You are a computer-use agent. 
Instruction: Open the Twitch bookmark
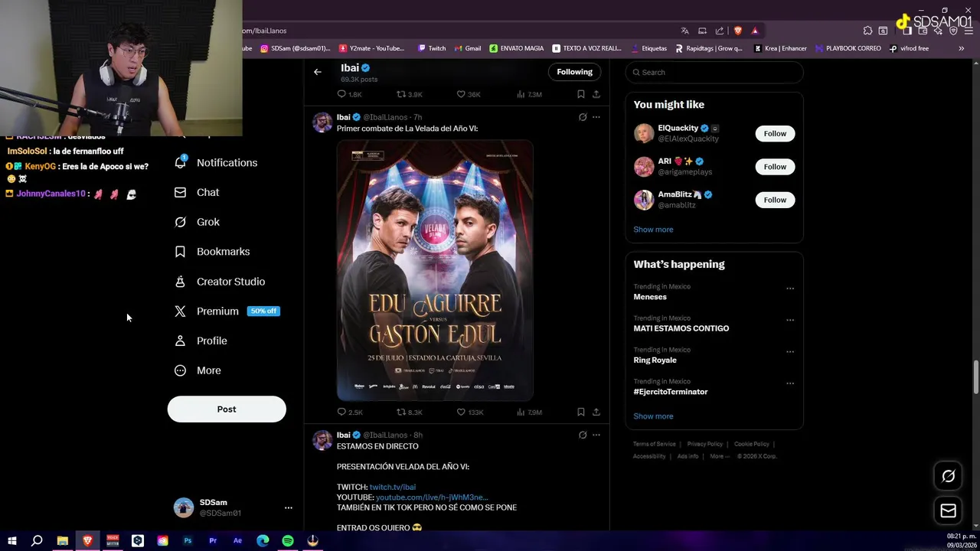(x=432, y=48)
